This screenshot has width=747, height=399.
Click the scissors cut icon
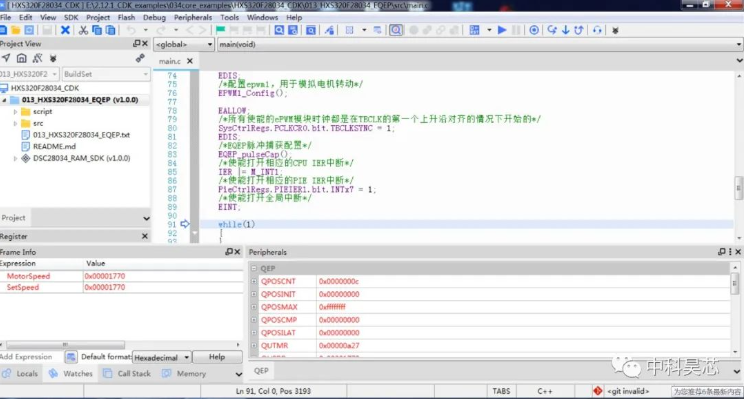[83, 30]
